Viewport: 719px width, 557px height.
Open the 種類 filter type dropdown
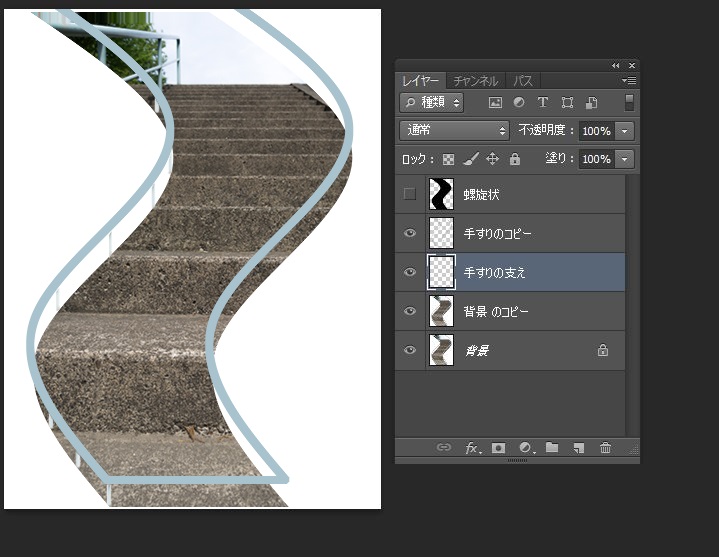pyautogui.click(x=432, y=102)
